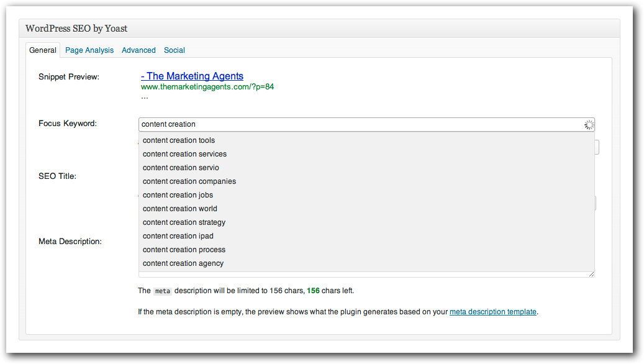Choose suggestion content creation servio

tap(366, 168)
